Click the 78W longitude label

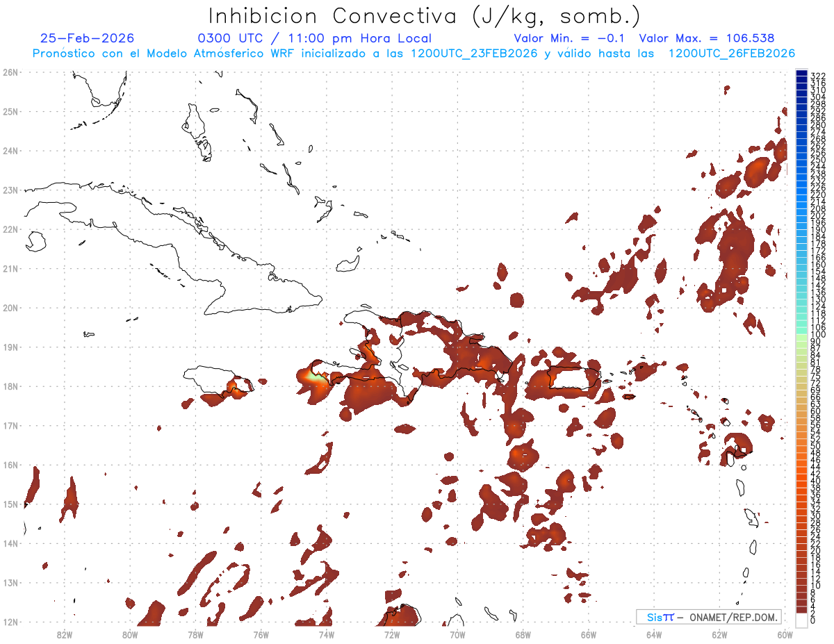pyautogui.click(x=195, y=634)
